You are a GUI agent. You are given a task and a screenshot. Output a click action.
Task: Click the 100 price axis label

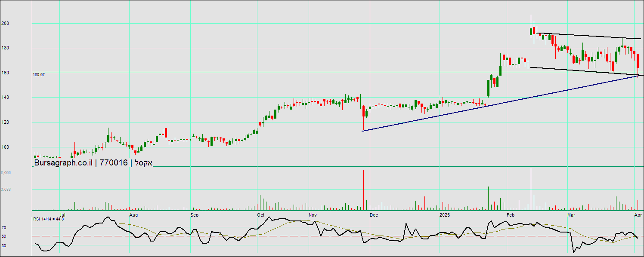pyautogui.click(x=5, y=147)
